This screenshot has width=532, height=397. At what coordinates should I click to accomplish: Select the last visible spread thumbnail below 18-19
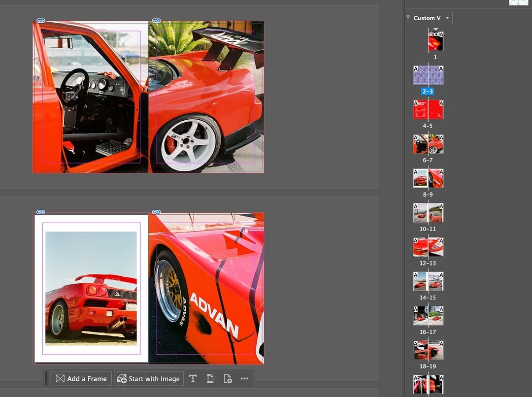pos(428,385)
